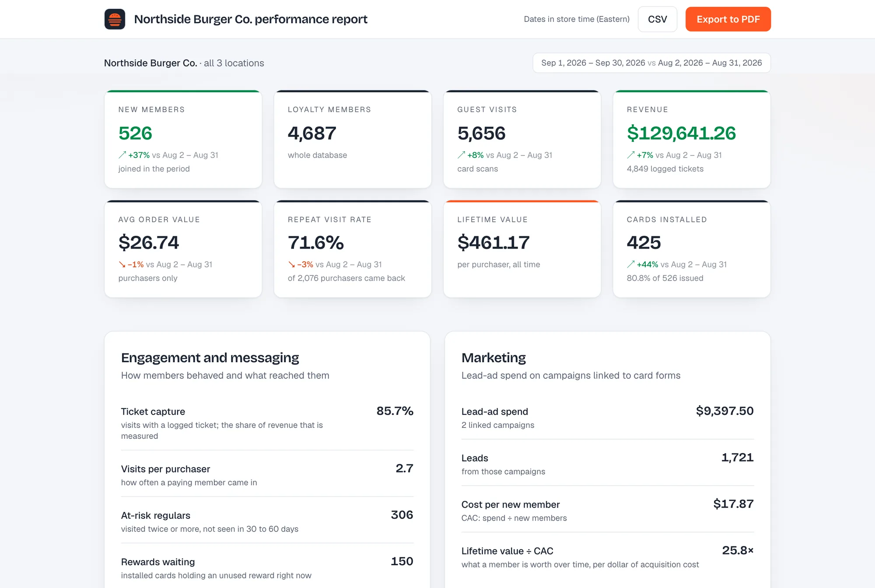
Task: Click the Engagement and messaging heading
Action: pos(210,358)
